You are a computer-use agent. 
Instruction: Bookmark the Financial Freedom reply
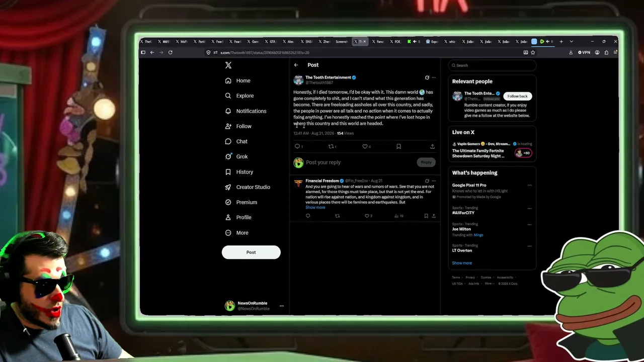(x=426, y=216)
